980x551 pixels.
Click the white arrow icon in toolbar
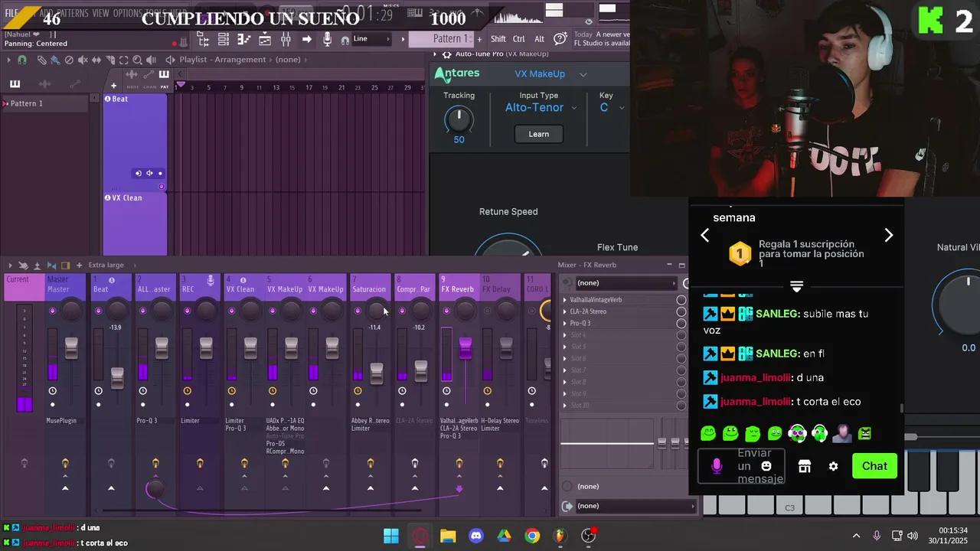(306, 39)
